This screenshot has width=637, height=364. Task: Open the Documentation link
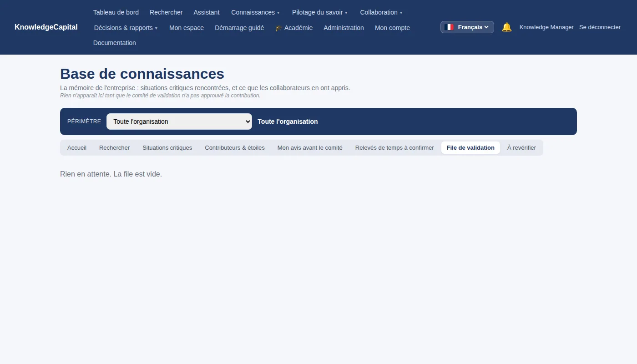click(x=115, y=43)
